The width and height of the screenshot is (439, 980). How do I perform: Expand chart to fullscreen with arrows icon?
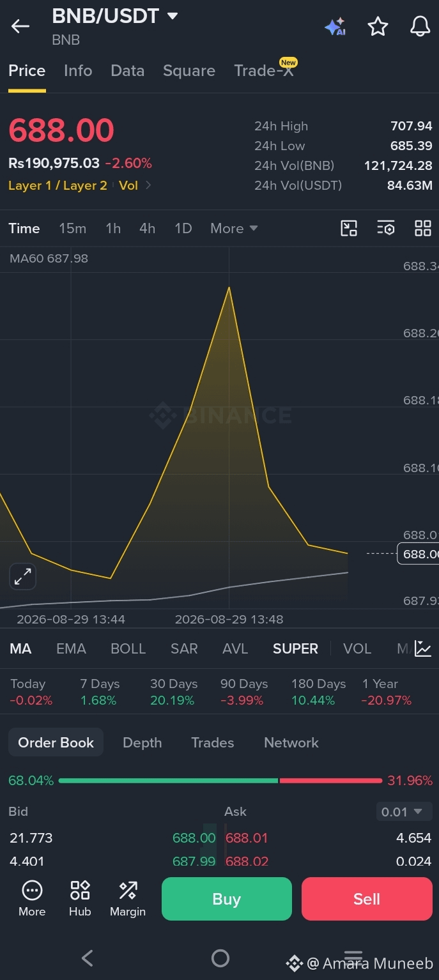[x=23, y=577]
